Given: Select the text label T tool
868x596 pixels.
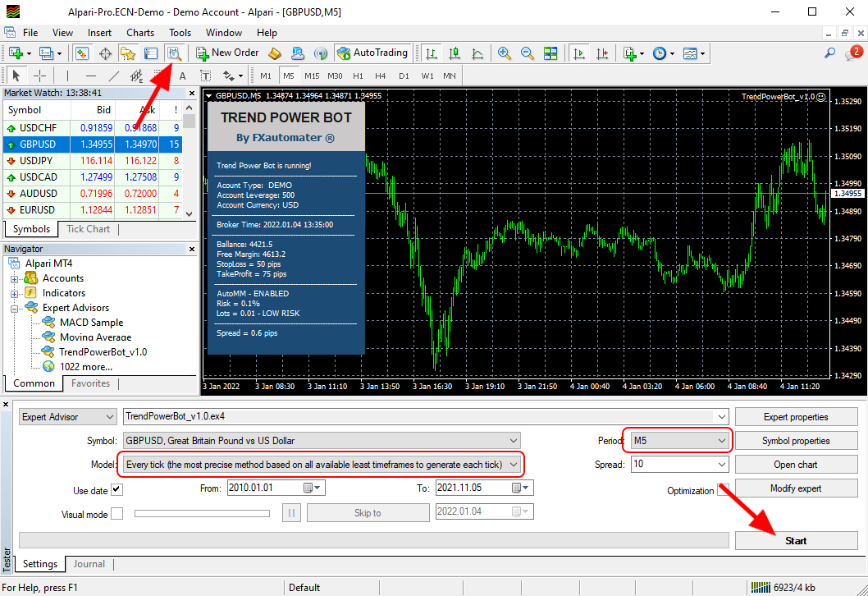Looking at the screenshot, I should [205, 76].
